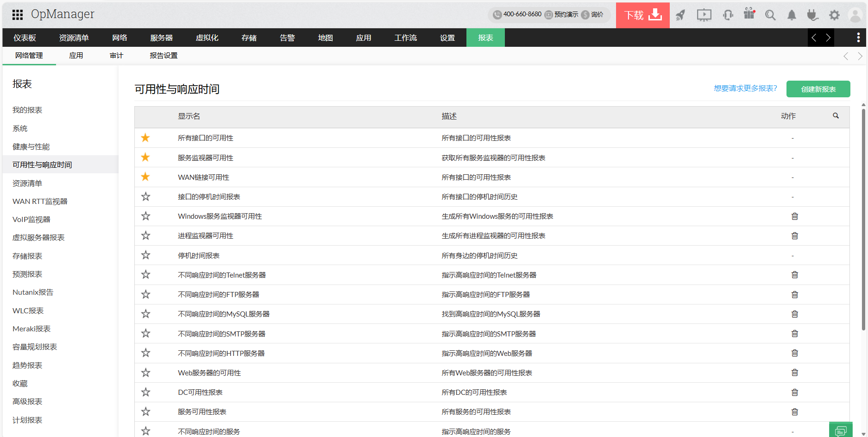The image size is (868, 437).
Task: Favorite the Windows服务监视器可用性 star
Action: (x=145, y=216)
